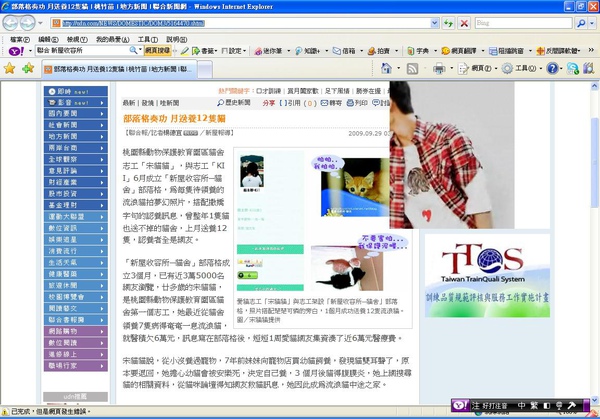Open the 檔案(F) File menu

(20, 39)
